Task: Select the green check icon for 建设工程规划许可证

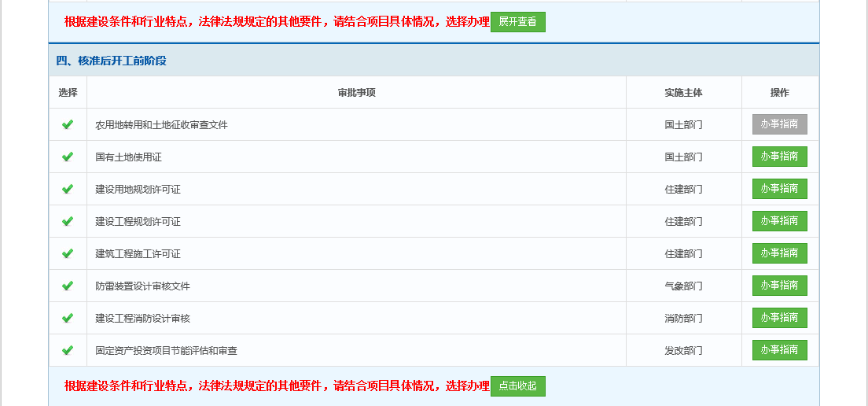Action: click(68, 221)
